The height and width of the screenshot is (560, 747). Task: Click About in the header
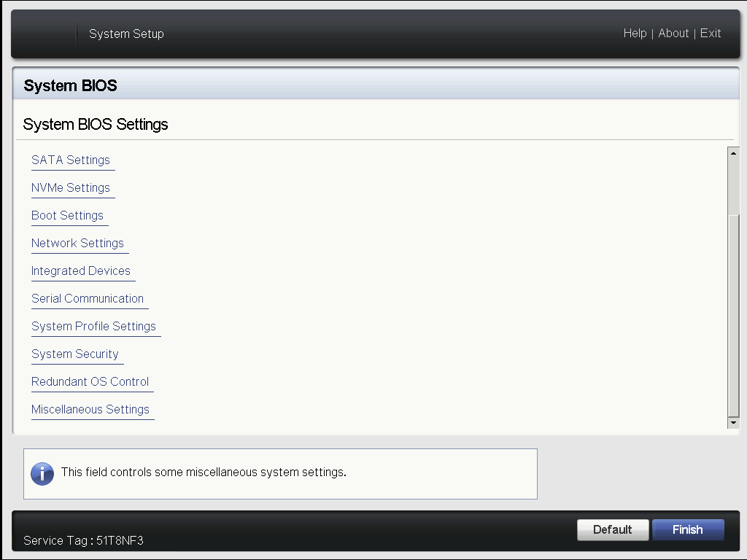pos(673,34)
